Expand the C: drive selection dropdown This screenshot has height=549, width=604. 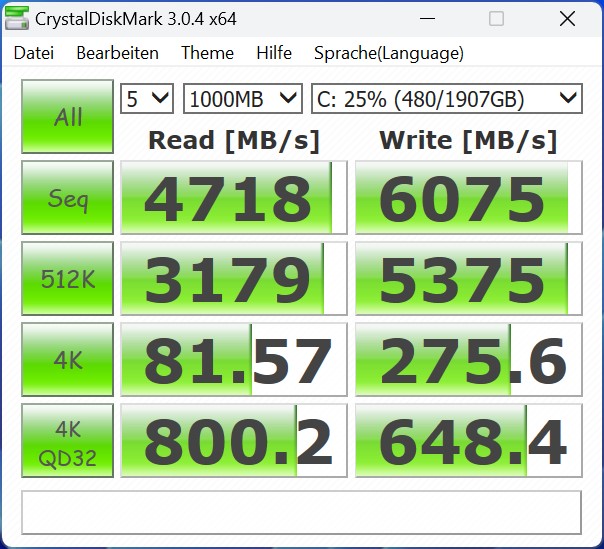coord(446,98)
